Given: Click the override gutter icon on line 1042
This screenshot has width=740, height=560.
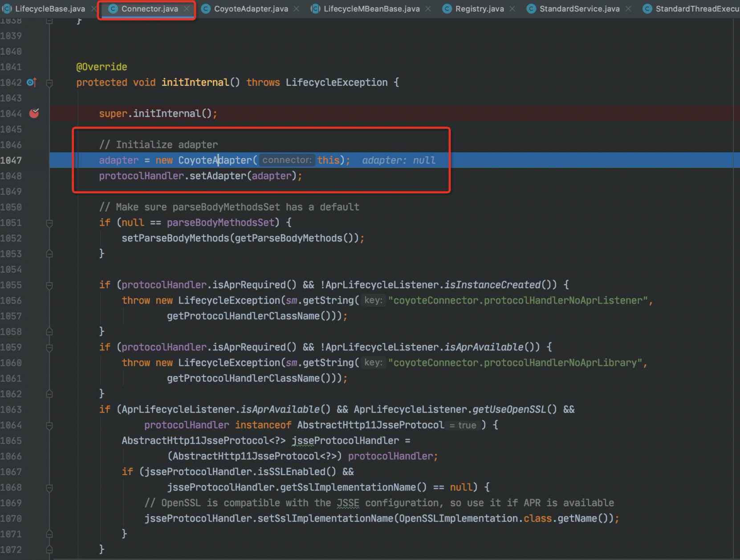Looking at the screenshot, I should click(x=32, y=82).
